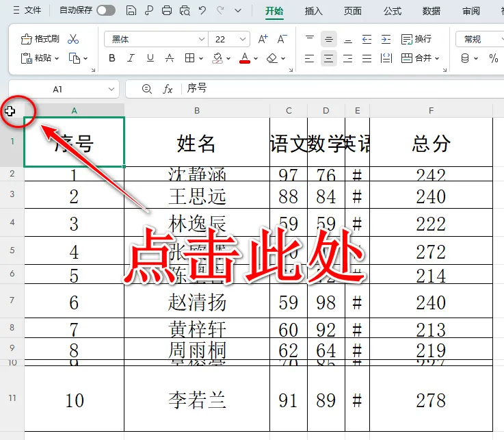The height and width of the screenshot is (440, 504).
Task: Click the 总分 header cell
Action: click(431, 142)
